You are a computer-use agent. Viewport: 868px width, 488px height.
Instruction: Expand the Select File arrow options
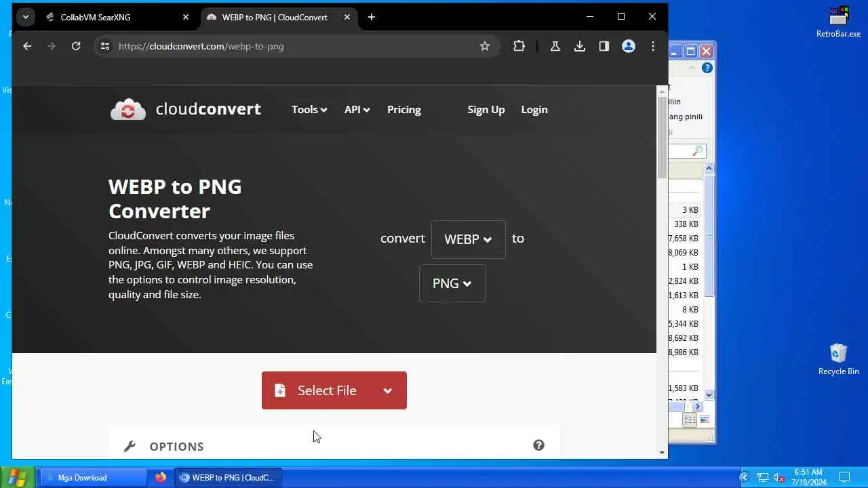(387, 390)
